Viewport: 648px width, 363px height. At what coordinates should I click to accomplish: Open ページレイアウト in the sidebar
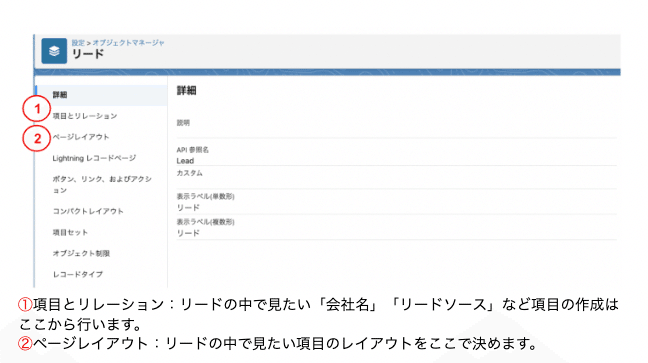81,137
